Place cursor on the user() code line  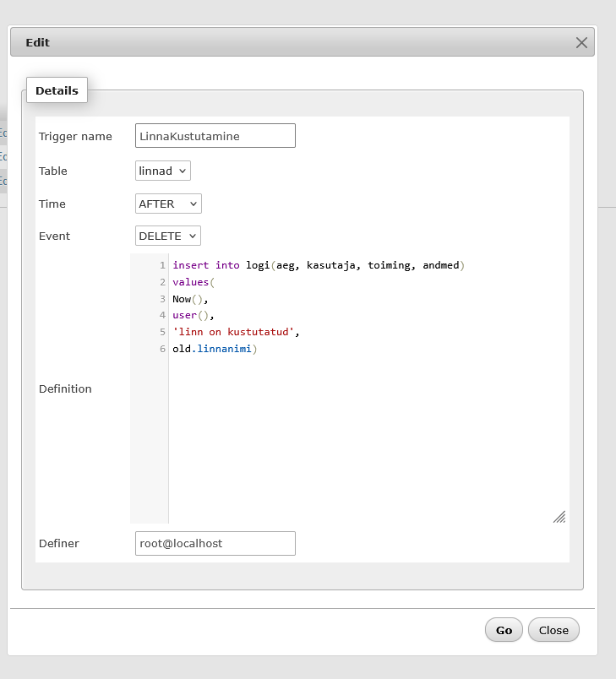192,315
